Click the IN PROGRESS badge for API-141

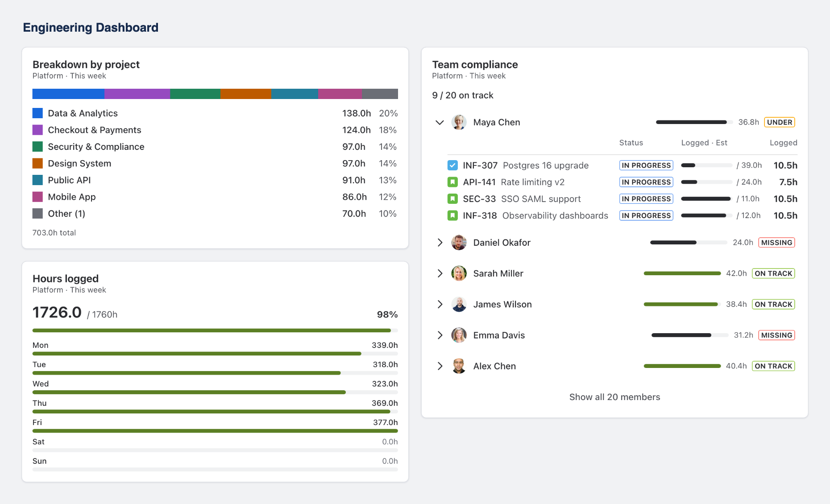click(646, 182)
